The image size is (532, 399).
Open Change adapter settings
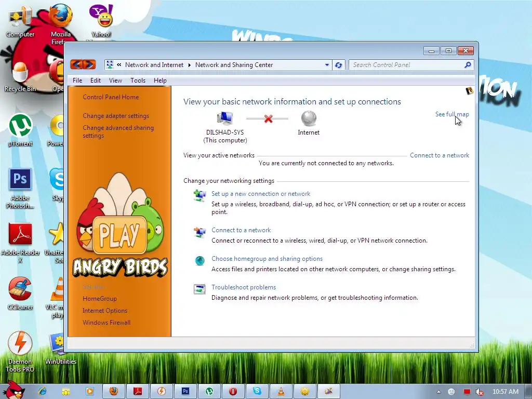pyautogui.click(x=116, y=116)
